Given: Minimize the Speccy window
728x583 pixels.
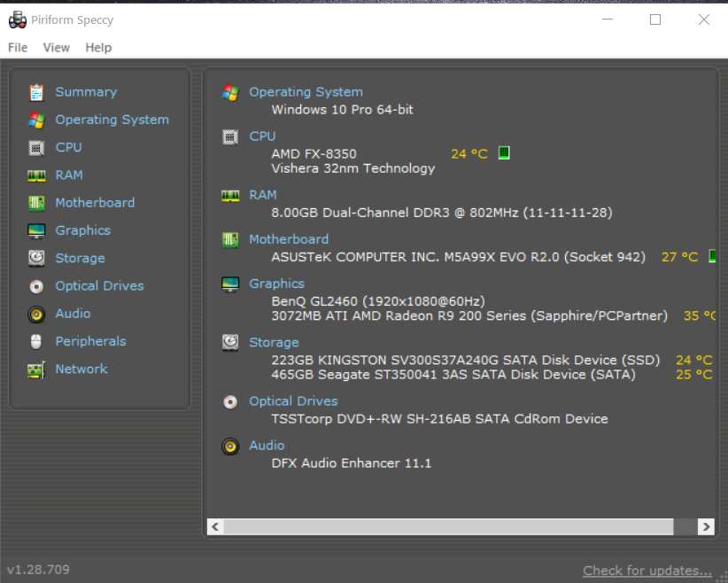Looking at the screenshot, I should click(608, 19).
